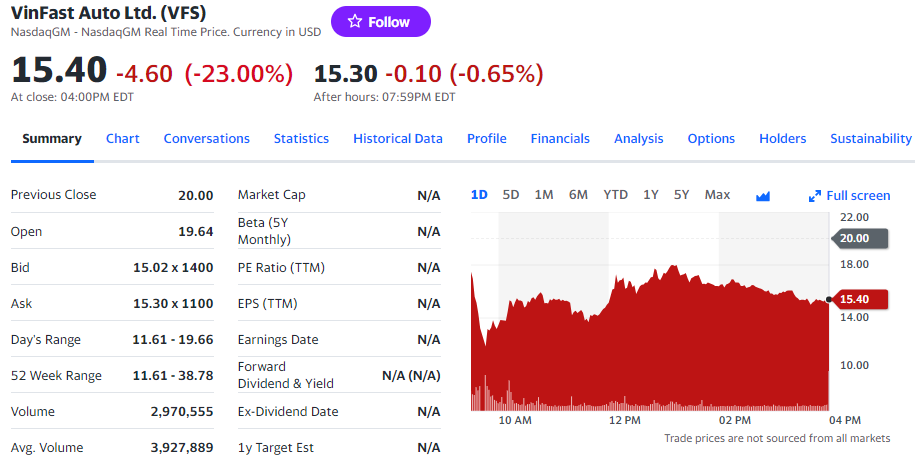
Task: Expand chart with Full screen icon
Action: pyautogui.click(x=849, y=195)
